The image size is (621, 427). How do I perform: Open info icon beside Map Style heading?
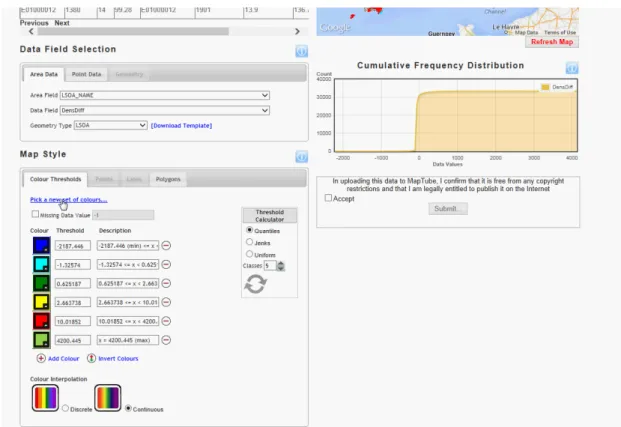[x=301, y=156]
